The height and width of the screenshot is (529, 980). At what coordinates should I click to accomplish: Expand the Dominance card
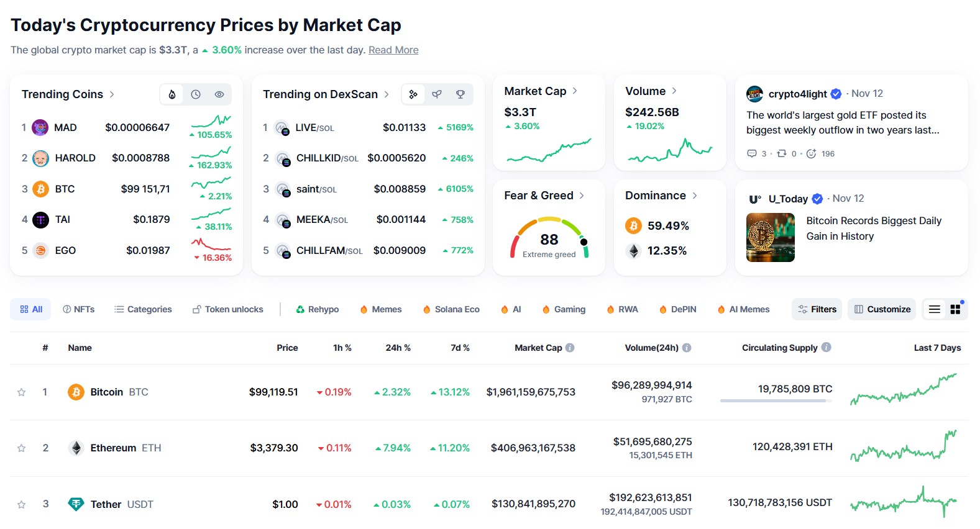click(695, 196)
